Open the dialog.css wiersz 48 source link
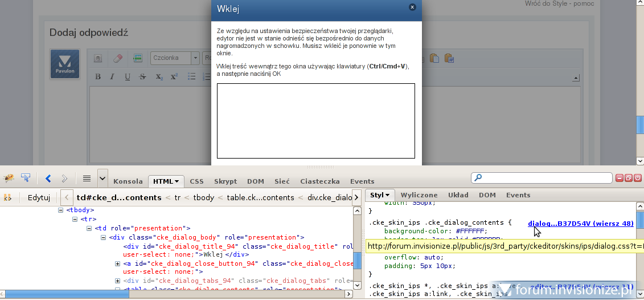The image size is (644, 300). click(x=580, y=223)
